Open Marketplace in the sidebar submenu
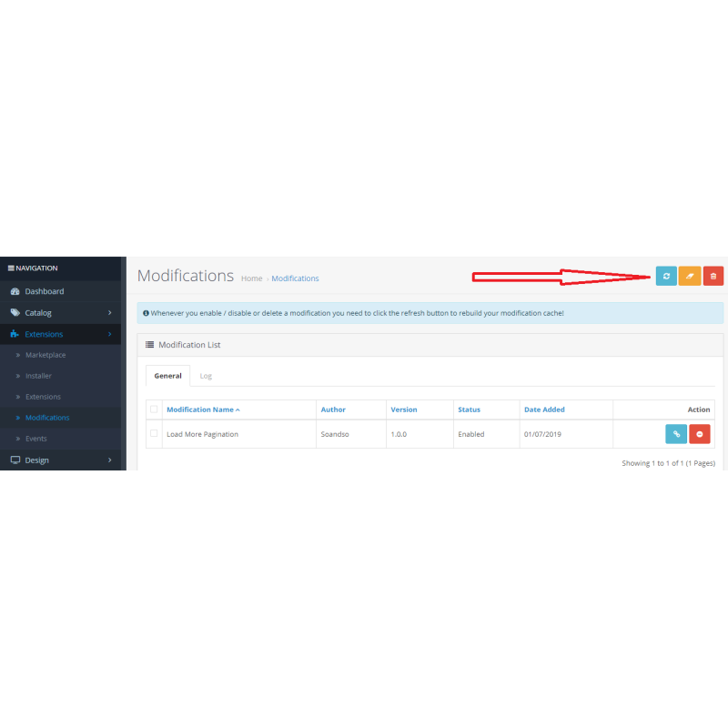The image size is (728, 728). [x=45, y=355]
